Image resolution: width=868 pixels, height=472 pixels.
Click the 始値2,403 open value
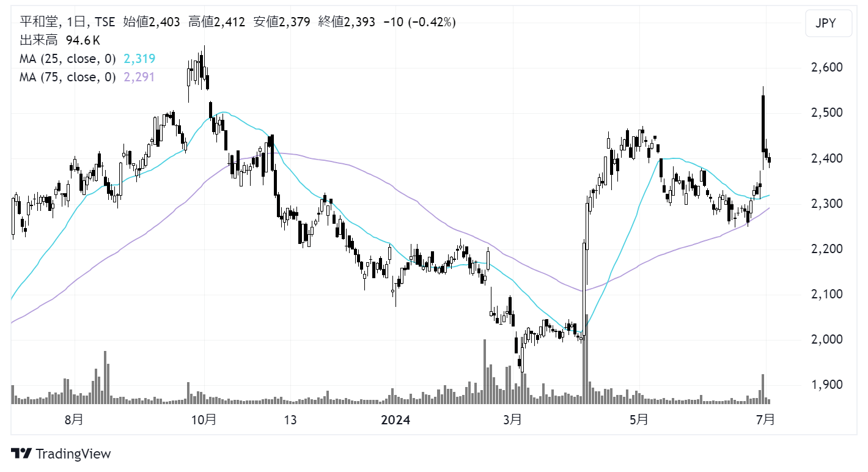click(152, 23)
